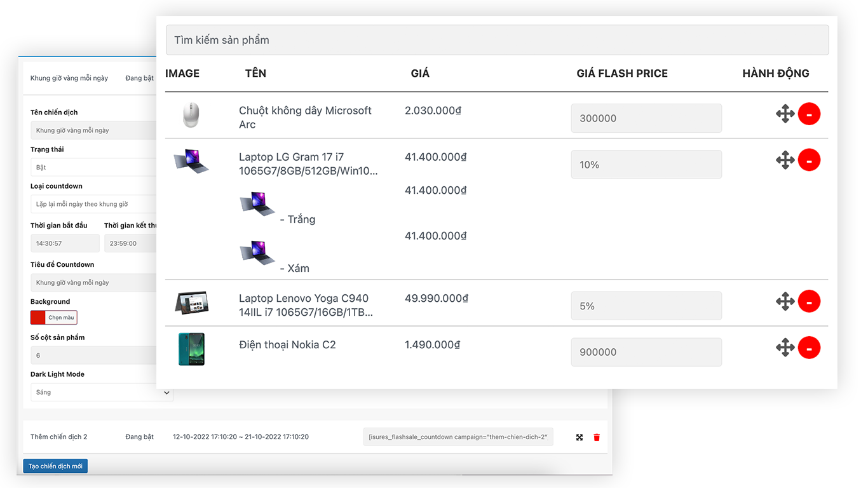This screenshot has width=868, height=488.
Task: Delete Thêm chiến dịch 2 via trash icon
Action: pos(597,437)
